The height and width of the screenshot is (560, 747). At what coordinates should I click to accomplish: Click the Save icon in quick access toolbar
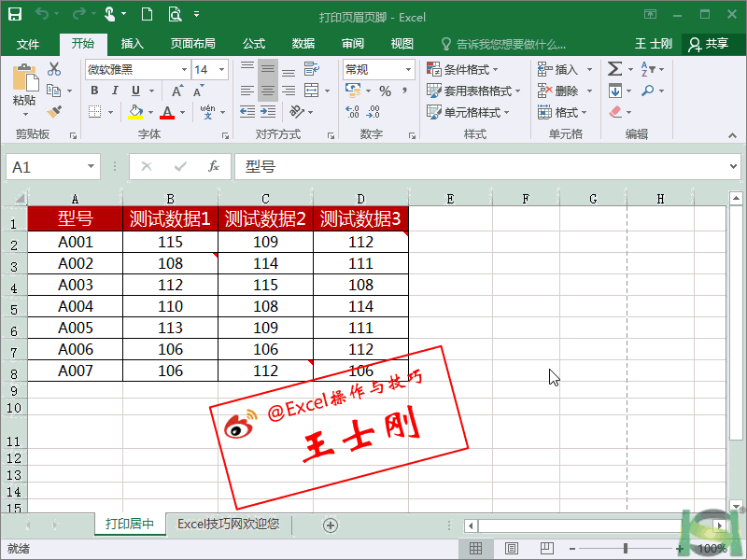click(x=15, y=14)
